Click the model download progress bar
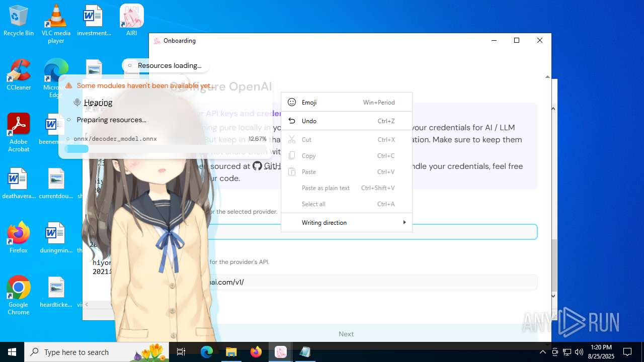Viewport: 644px width, 362px height. 166,149
